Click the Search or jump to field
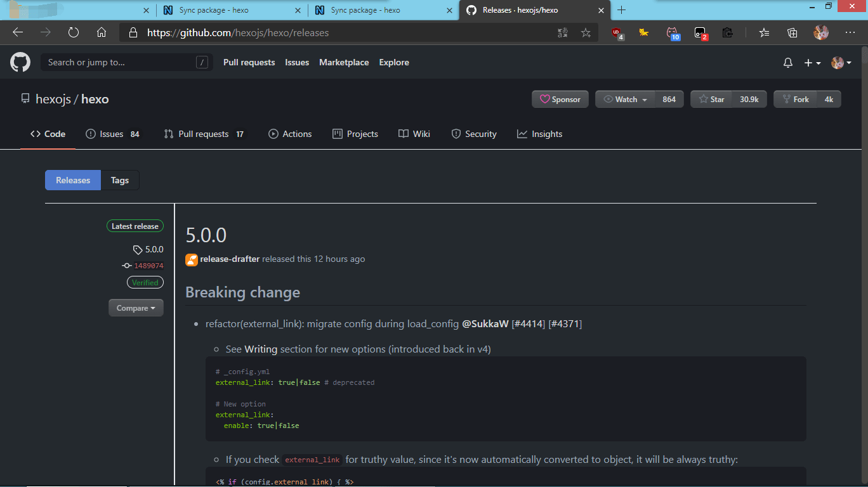Image resolution: width=868 pixels, height=487 pixels. [121, 62]
